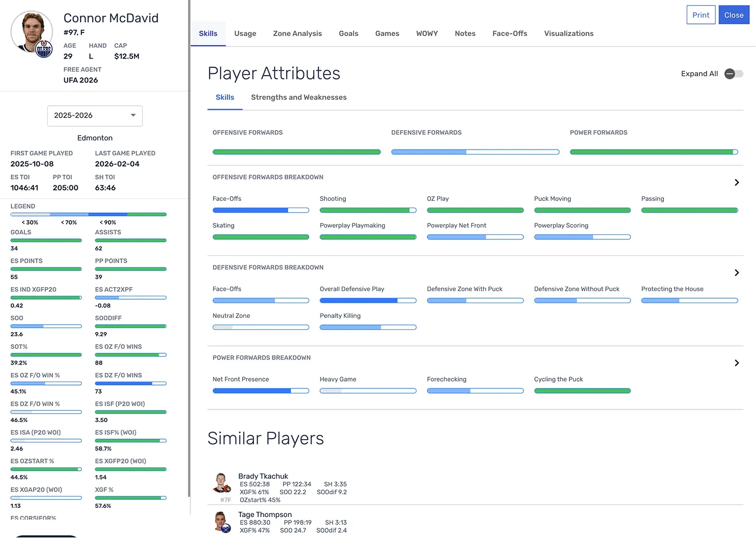
Task: Toggle the Expand All switch
Action: [733, 74]
